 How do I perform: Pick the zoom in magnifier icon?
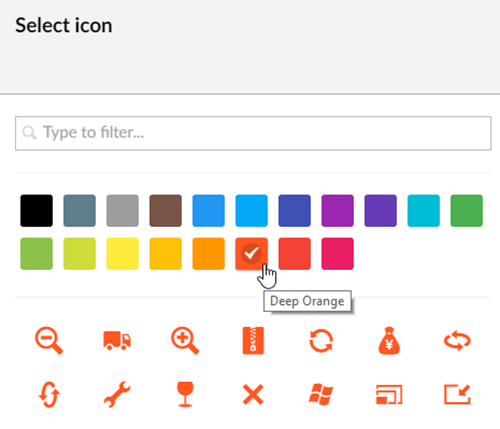tap(185, 340)
